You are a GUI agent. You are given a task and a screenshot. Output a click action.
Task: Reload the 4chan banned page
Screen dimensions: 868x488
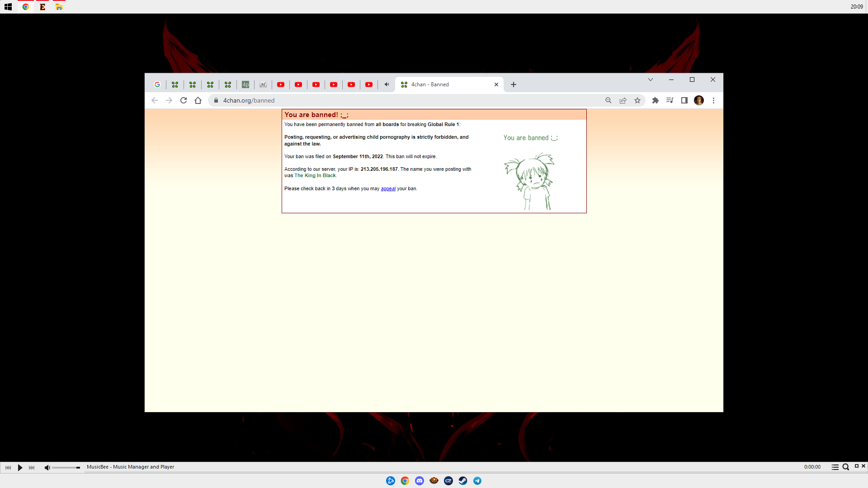tap(184, 100)
